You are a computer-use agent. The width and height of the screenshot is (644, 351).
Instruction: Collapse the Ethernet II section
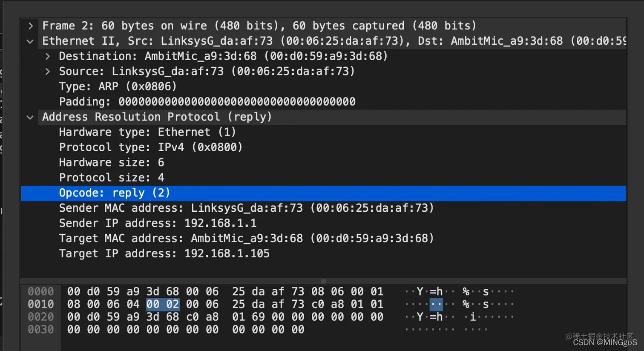tap(30, 41)
